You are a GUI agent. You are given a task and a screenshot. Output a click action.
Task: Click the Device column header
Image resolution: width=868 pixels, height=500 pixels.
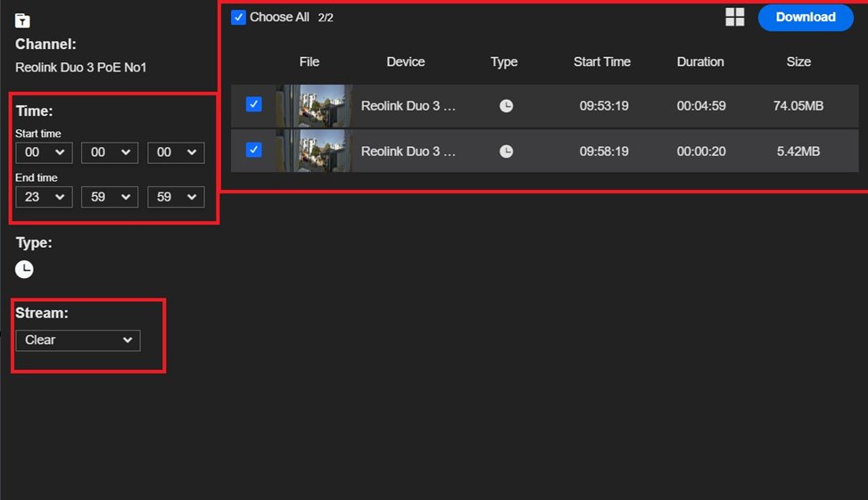click(405, 62)
